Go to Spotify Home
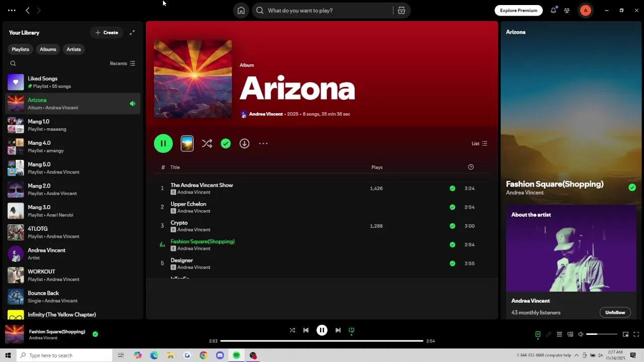Screen dimensions: 644x362 coord(241,11)
